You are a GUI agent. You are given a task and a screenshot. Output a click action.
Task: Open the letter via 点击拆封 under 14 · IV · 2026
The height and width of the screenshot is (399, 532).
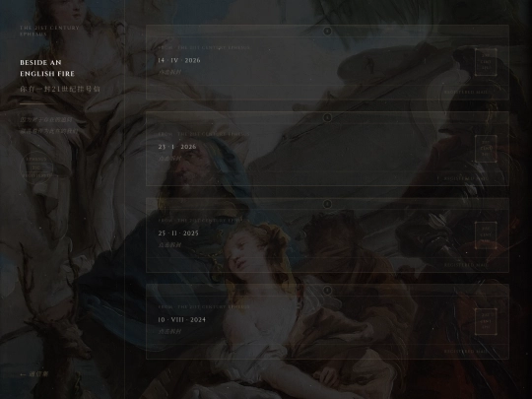click(x=169, y=72)
